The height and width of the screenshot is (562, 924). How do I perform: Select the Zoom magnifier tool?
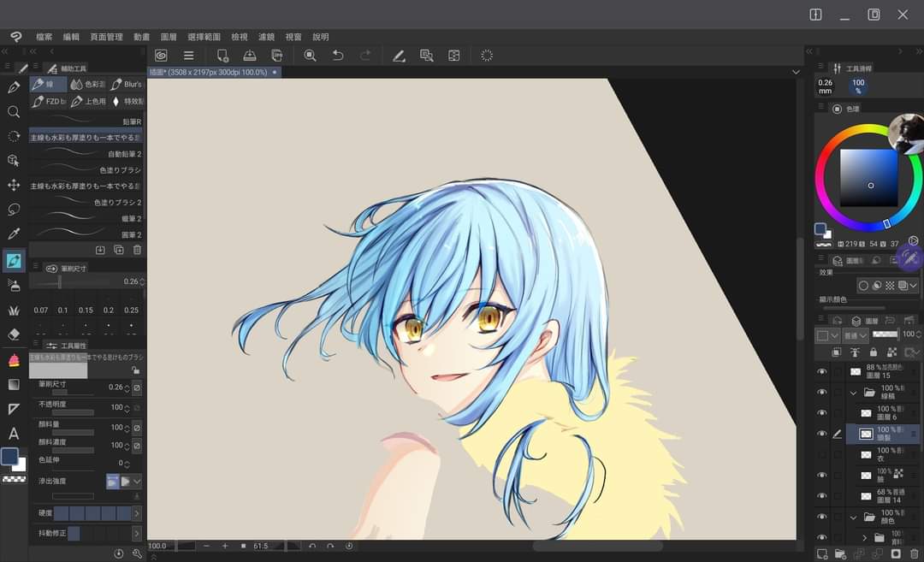point(14,112)
